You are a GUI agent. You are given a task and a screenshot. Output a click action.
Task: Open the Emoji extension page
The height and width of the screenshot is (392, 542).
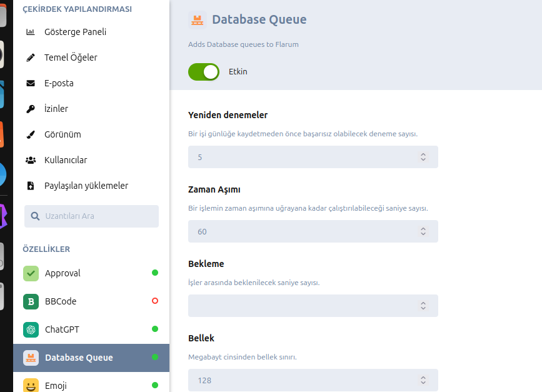pos(56,385)
